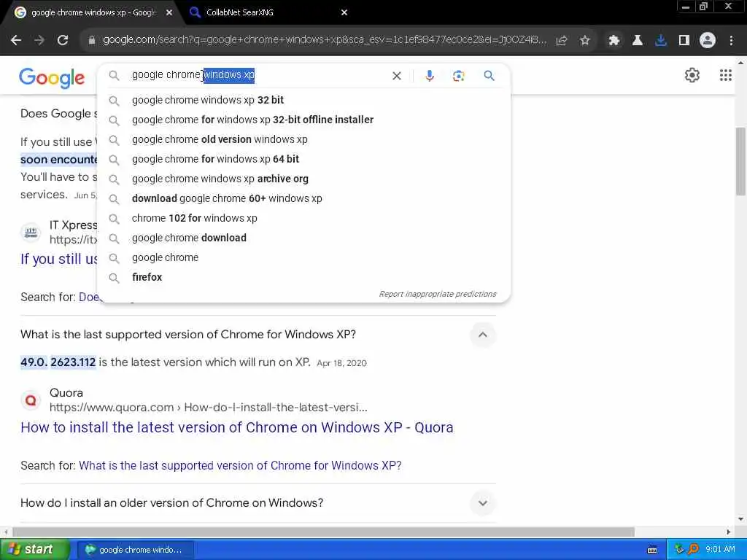Bookmark the page with the star icon

click(585, 41)
